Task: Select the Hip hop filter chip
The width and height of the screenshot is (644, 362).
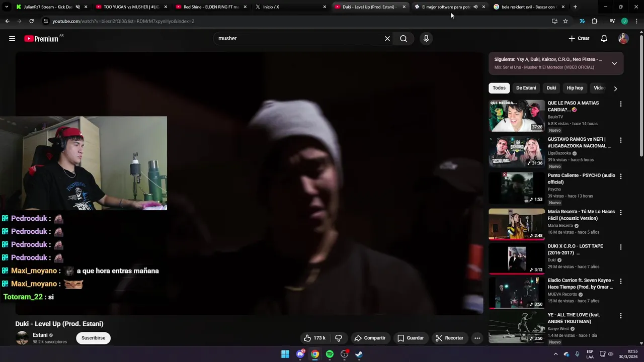Action: [575, 88]
